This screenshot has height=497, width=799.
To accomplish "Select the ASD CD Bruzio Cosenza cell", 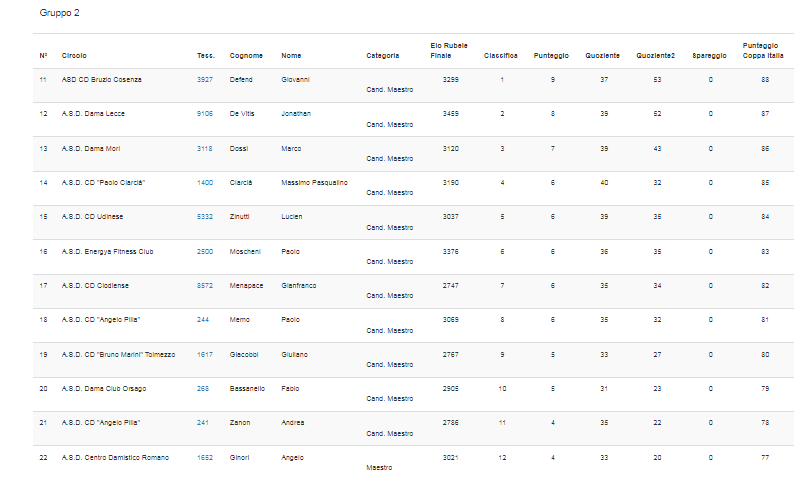I will coord(101,79).
